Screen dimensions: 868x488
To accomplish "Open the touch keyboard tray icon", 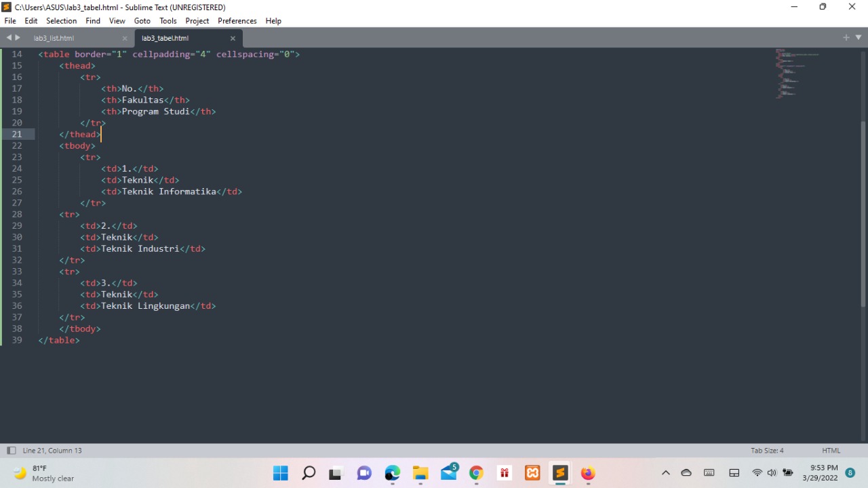I will pyautogui.click(x=709, y=473).
